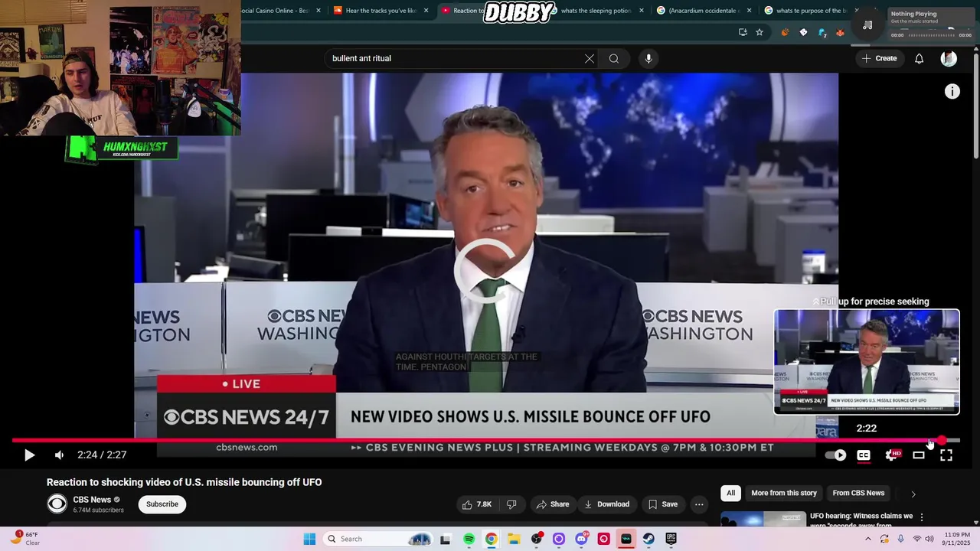The width and height of the screenshot is (980, 551).
Task: Click the UFO hearing video thumbnail
Action: pyautogui.click(x=763, y=519)
